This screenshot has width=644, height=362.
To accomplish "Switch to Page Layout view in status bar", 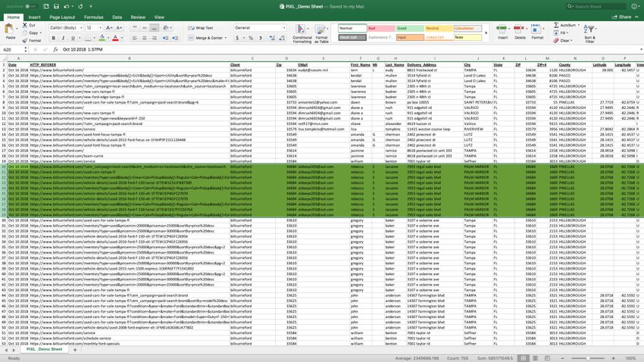I will (x=535, y=358).
